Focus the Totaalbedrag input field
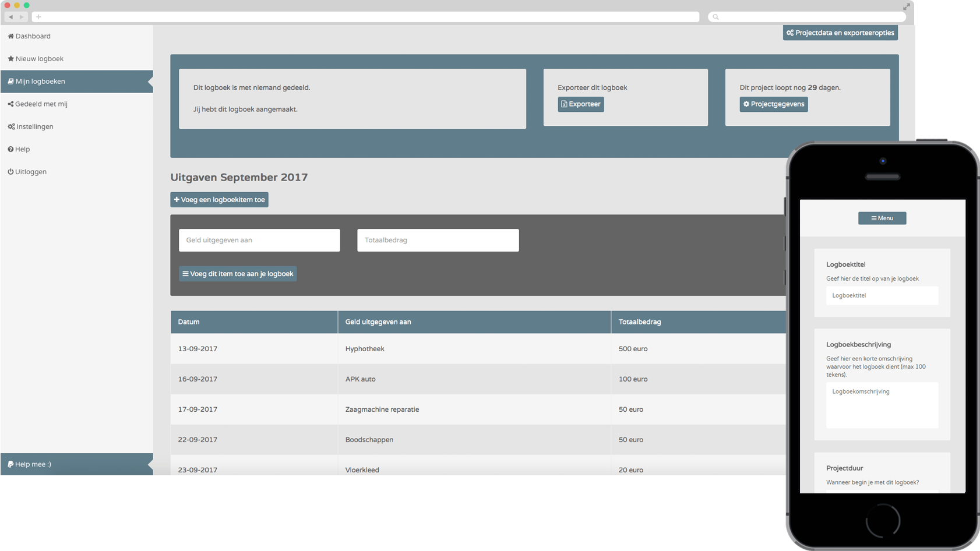 [438, 240]
